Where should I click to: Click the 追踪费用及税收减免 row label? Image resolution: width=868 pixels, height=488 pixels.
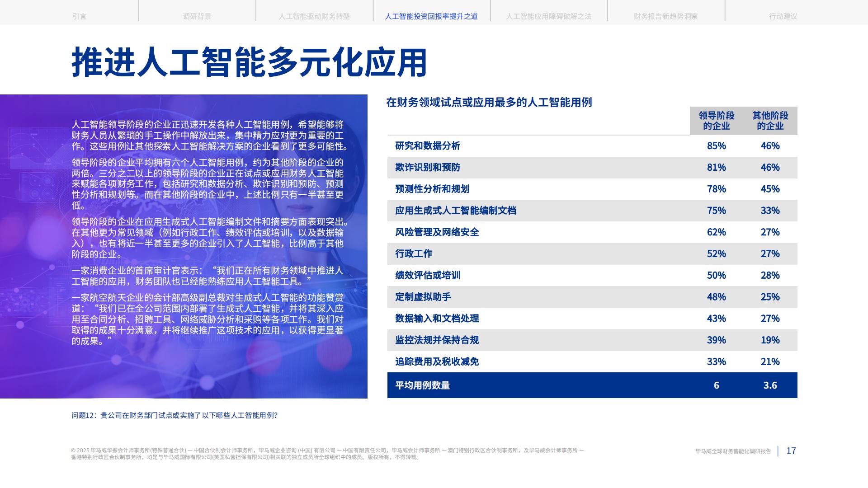(437, 361)
